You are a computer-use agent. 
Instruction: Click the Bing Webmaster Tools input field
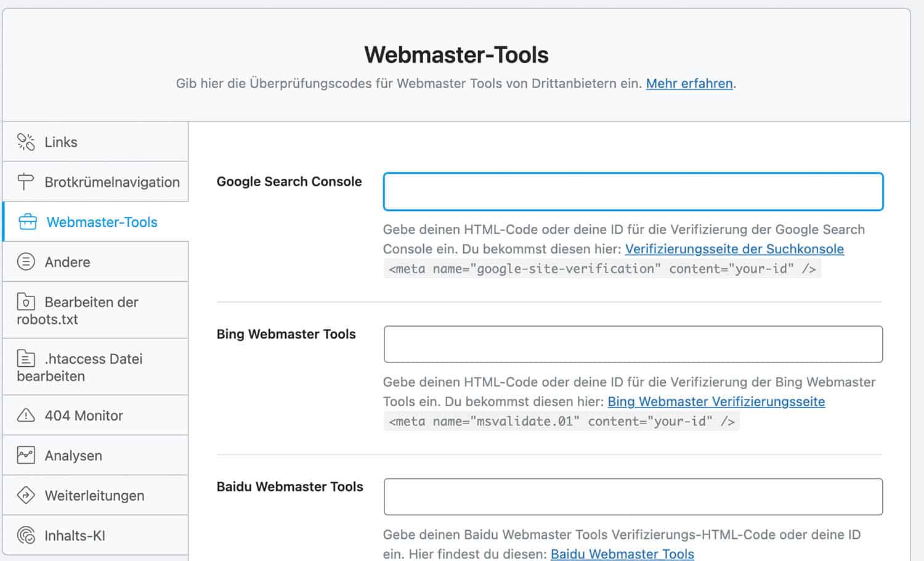coord(633,344)
